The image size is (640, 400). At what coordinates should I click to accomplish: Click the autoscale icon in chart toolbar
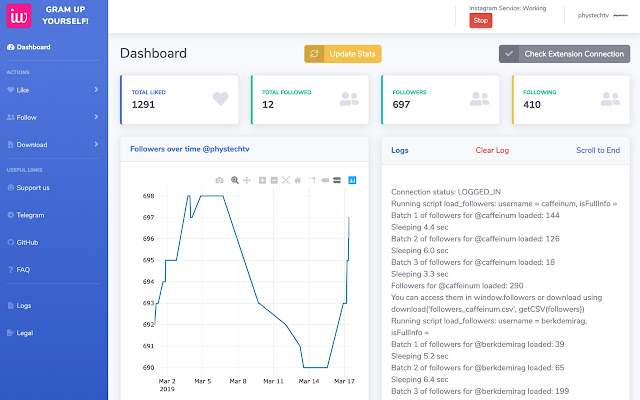click(x=286, y=180)
